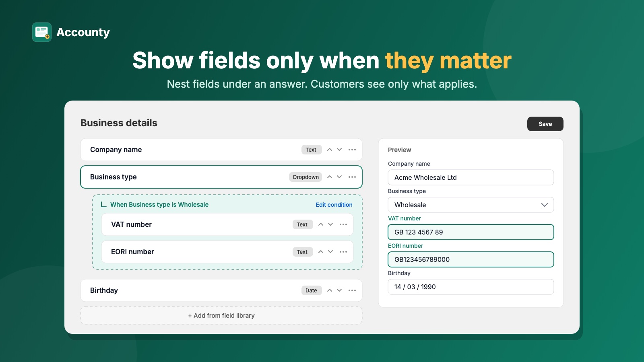Move Company name field up

click(330, 150)
